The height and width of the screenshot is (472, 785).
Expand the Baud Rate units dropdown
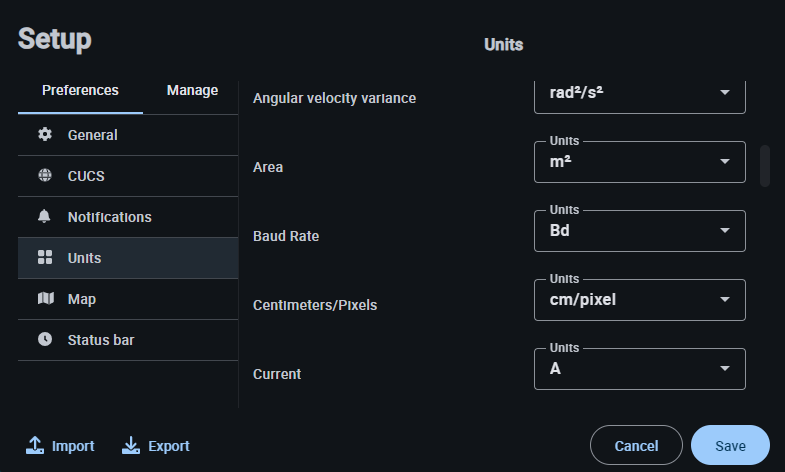point(641,231)
